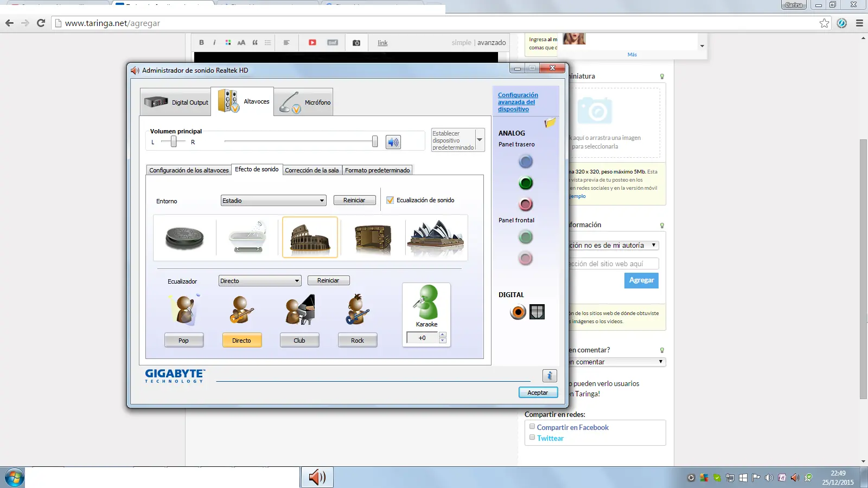
Task: Click the green front panel audio jack
Action: click(526, 237)
